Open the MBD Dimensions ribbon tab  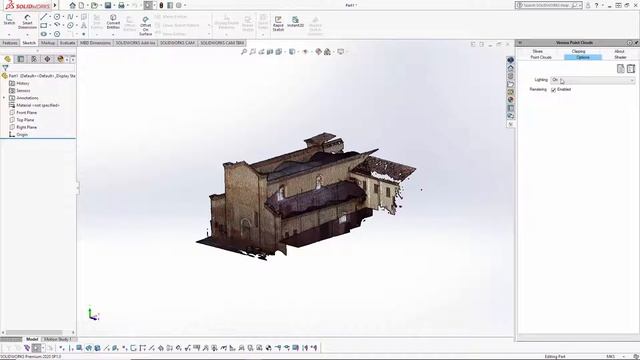pos(95,43)
